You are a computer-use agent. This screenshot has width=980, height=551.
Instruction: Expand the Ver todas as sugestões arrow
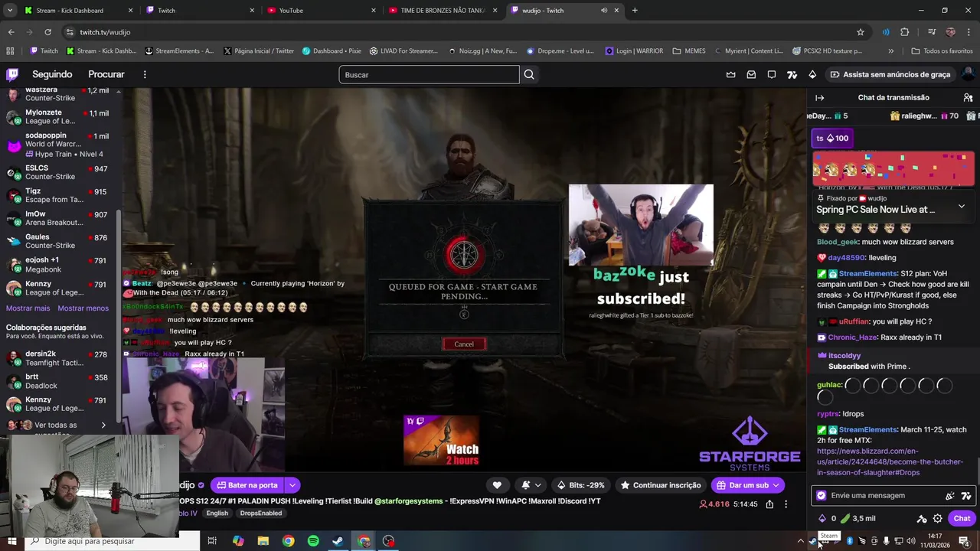click(x=103, y=425)
